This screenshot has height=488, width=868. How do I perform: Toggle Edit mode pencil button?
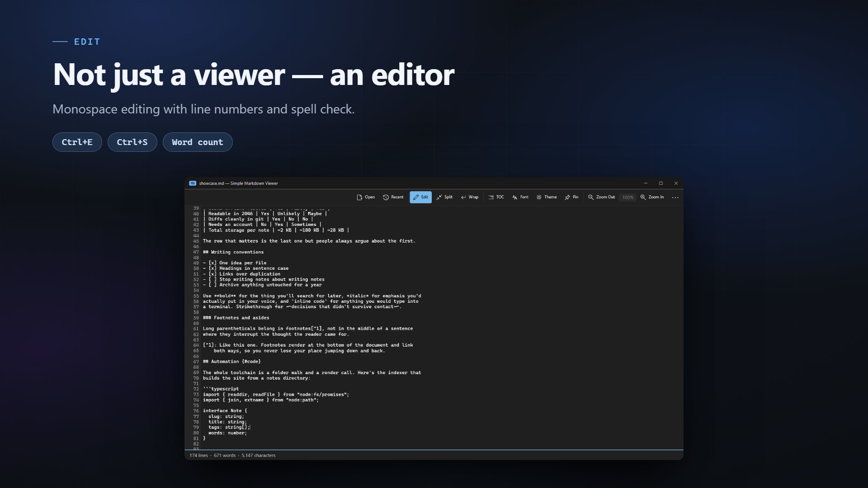(x=420, y=197)
